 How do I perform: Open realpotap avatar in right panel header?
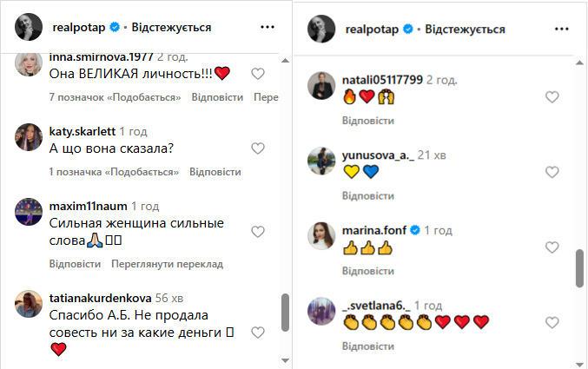tap(325, 29)
